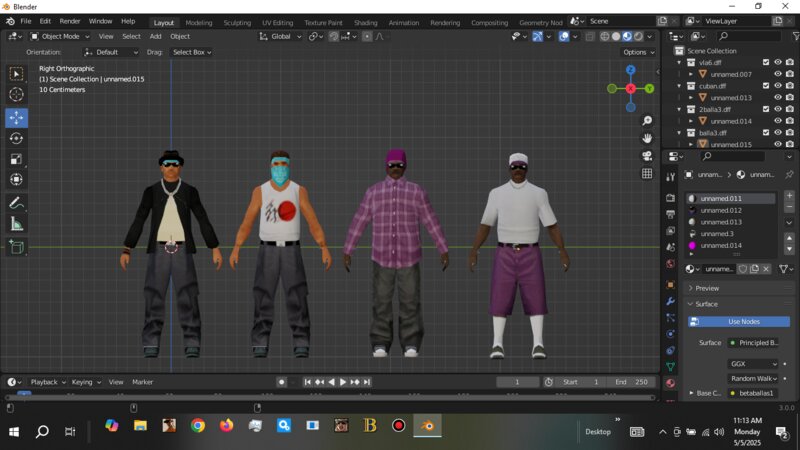This screenshot has height=450, width=800.
Task: Click the X axis on navigation gizmo
Action: point(631,89)
